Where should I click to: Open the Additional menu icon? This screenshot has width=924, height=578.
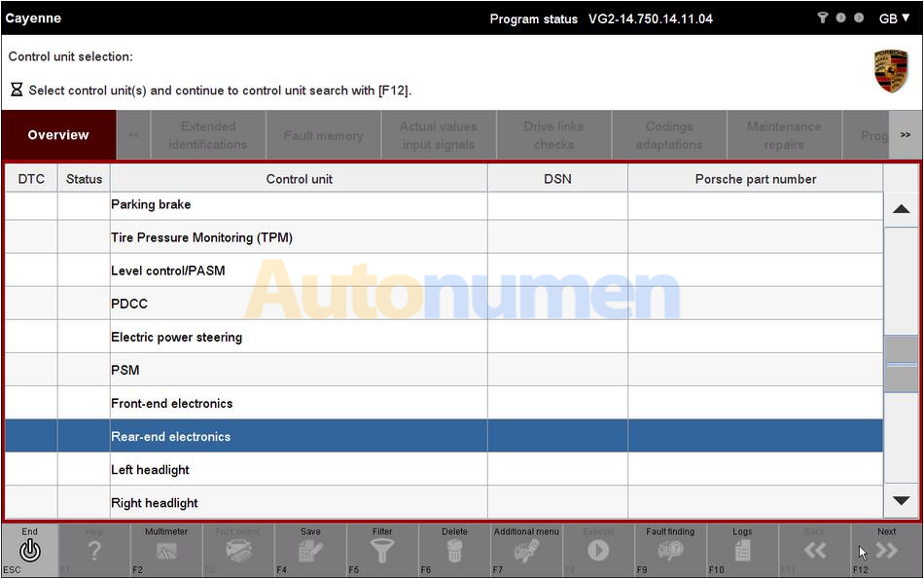coord(526,551)
